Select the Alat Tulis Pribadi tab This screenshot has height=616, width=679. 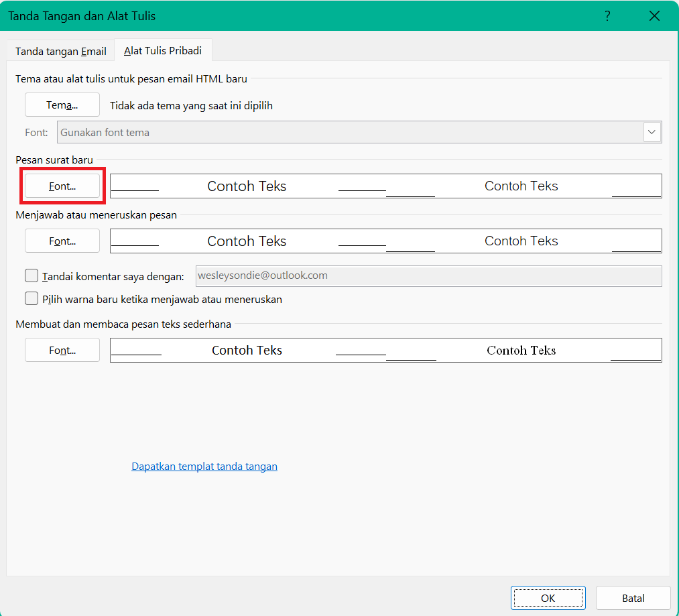[163, 51]
